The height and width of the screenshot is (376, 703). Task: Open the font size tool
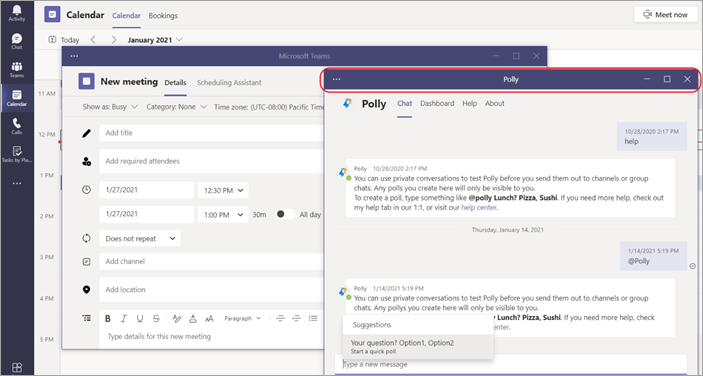[209, 319]
